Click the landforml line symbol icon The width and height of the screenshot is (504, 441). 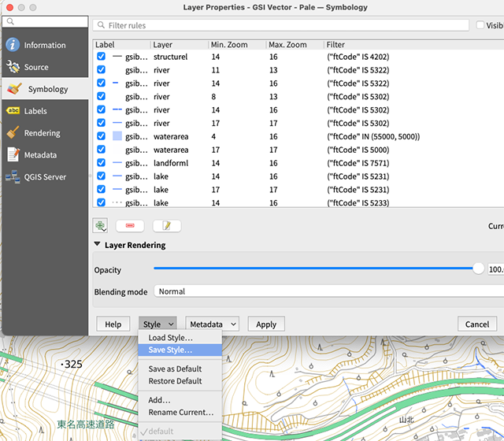[117, 163]
